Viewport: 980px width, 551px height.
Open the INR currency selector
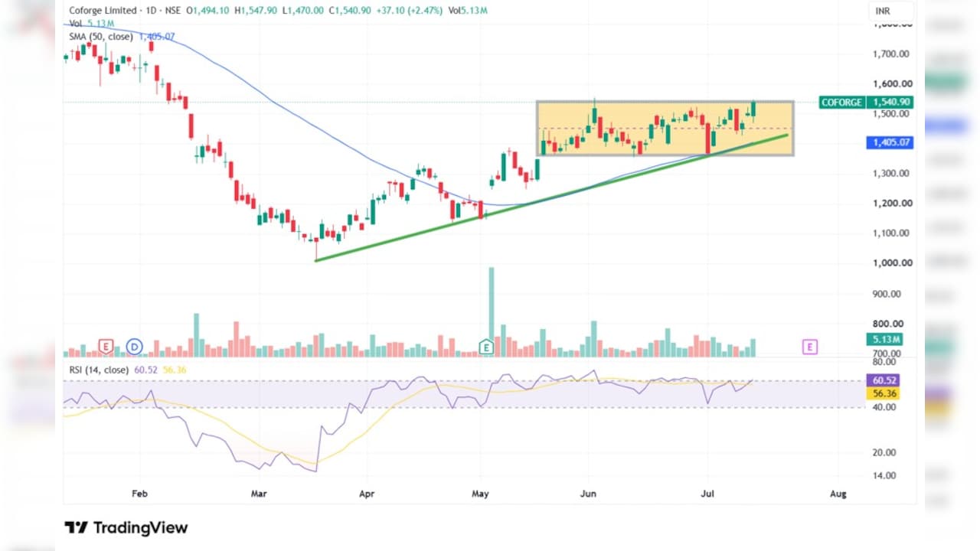tap(891, 11)
